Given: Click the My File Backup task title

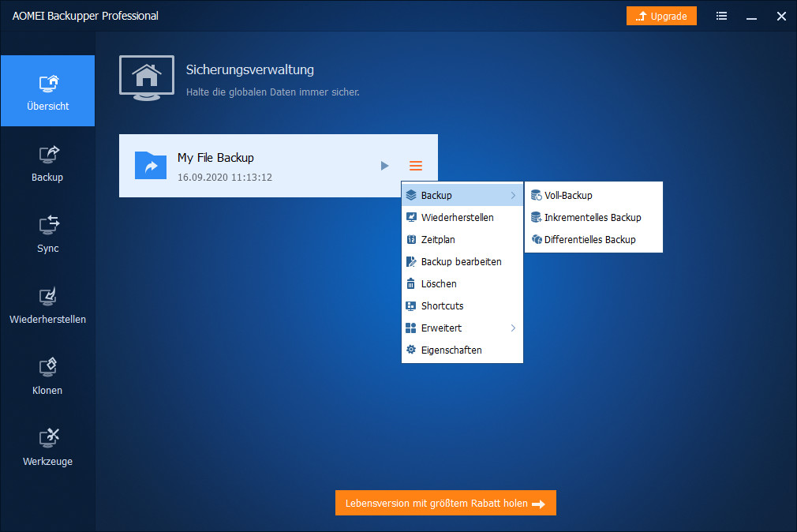Looking at the screenshot, I should pyautogui.click(x=215, y=158).
